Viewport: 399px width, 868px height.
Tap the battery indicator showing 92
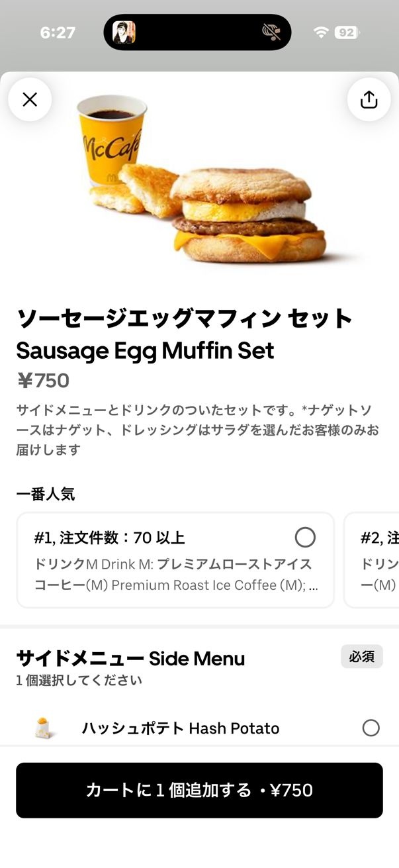tap(346, 32)
